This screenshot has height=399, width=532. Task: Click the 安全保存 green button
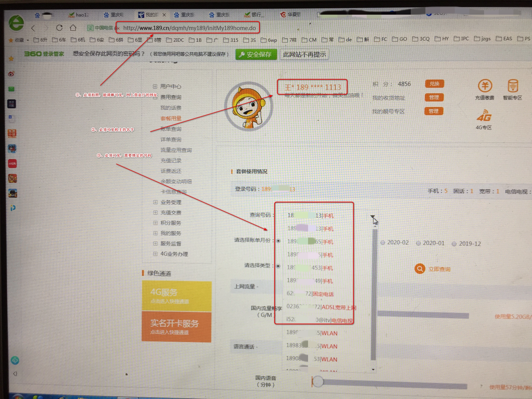click(x=256, y=55)
